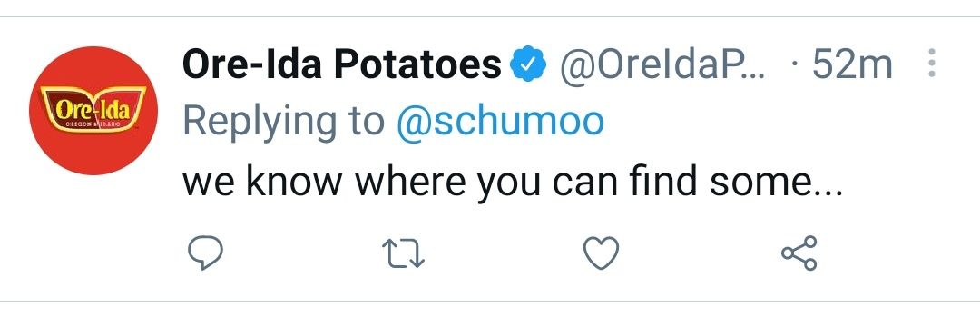Screen dimensions: 980x327
Task: Click the 52m timestamp
Action: [x=852, y=64]
